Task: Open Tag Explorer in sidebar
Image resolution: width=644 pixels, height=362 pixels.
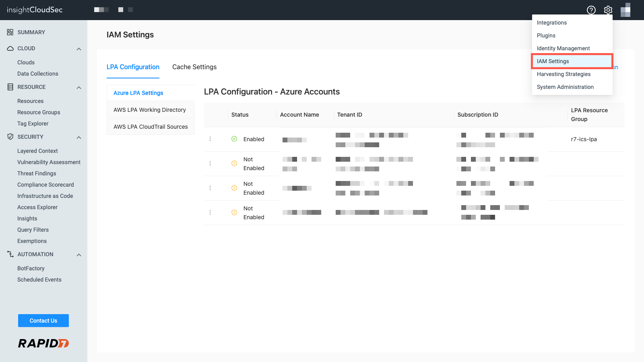Action: tap(33, 123)
